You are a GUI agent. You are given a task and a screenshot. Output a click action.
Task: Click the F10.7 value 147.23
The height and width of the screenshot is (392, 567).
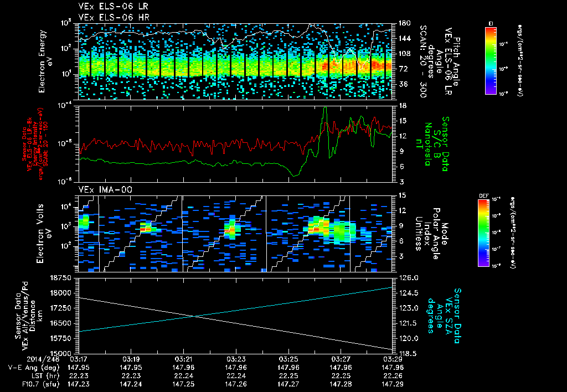(79, 384)
